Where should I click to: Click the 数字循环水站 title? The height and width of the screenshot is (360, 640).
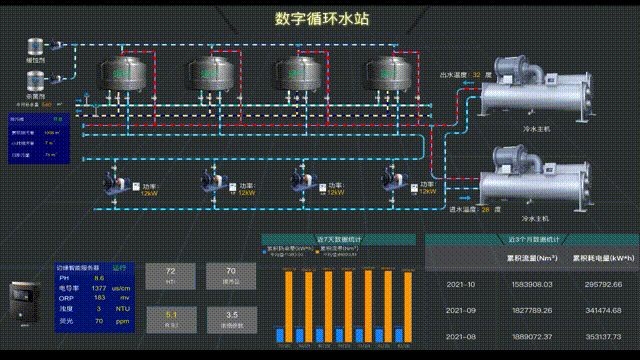[322, 19]
